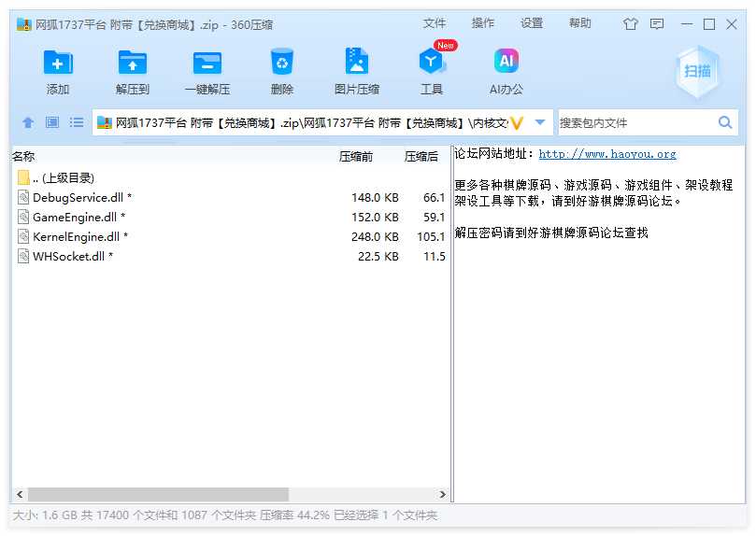Screen dimensions: 756x536
Task: Minimize the 360压缩 window
Action: tap(687, 24)
